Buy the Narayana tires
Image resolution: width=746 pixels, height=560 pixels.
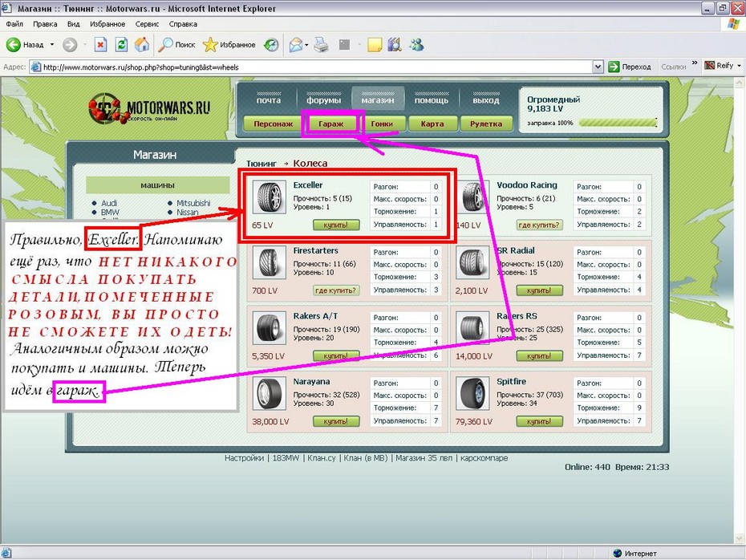336,421
